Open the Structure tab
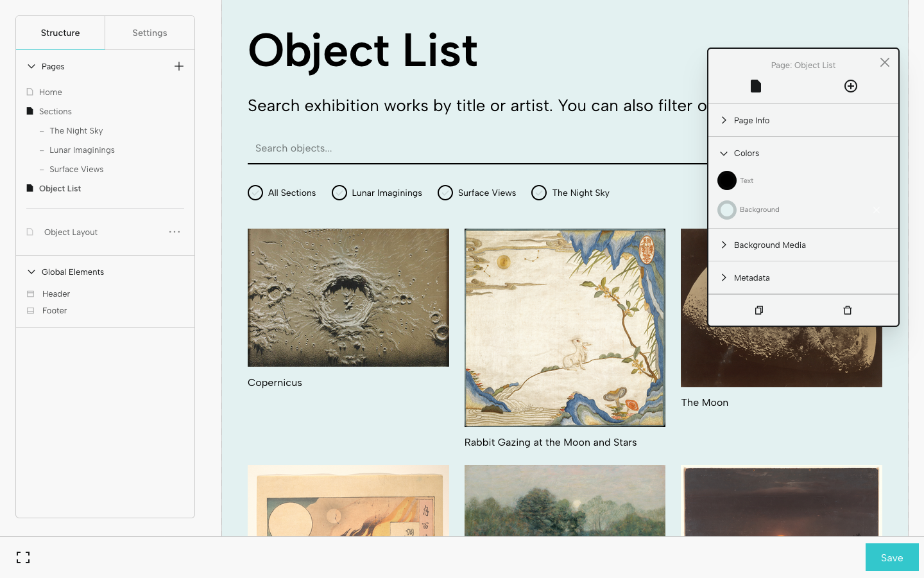The image size is (924, 578). 60,33
